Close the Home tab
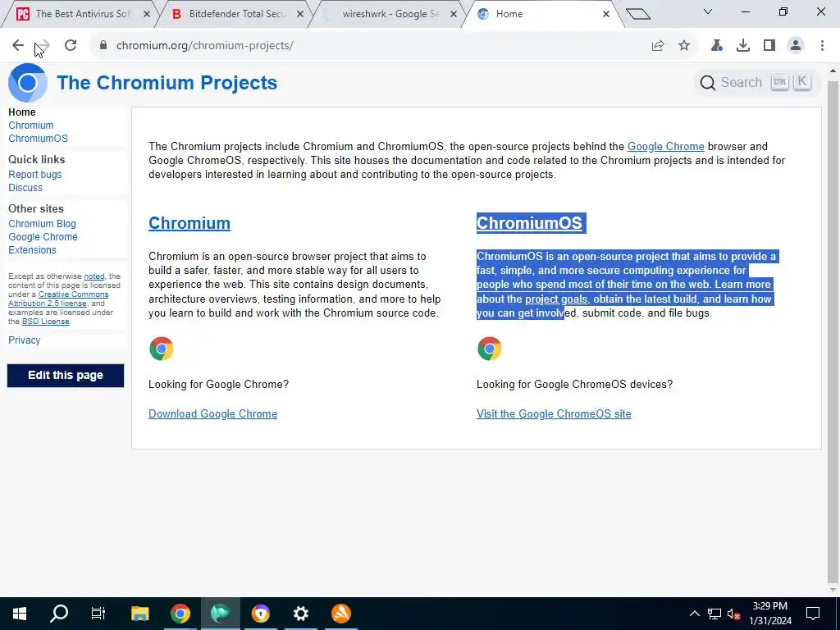 point(606,14)
